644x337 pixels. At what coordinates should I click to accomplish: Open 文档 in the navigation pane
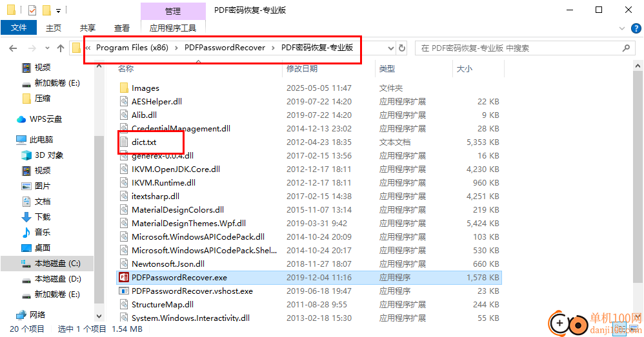pos(43,201)
